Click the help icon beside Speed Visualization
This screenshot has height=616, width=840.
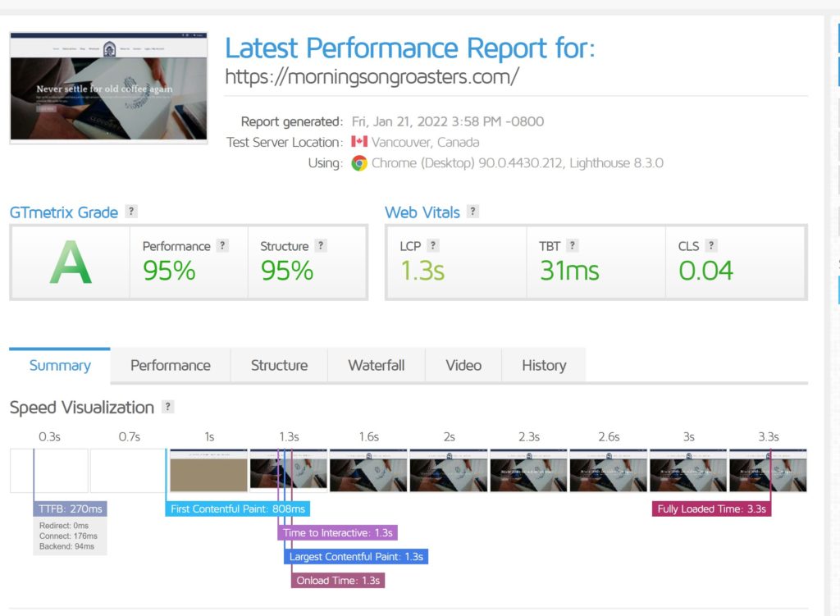167,407
